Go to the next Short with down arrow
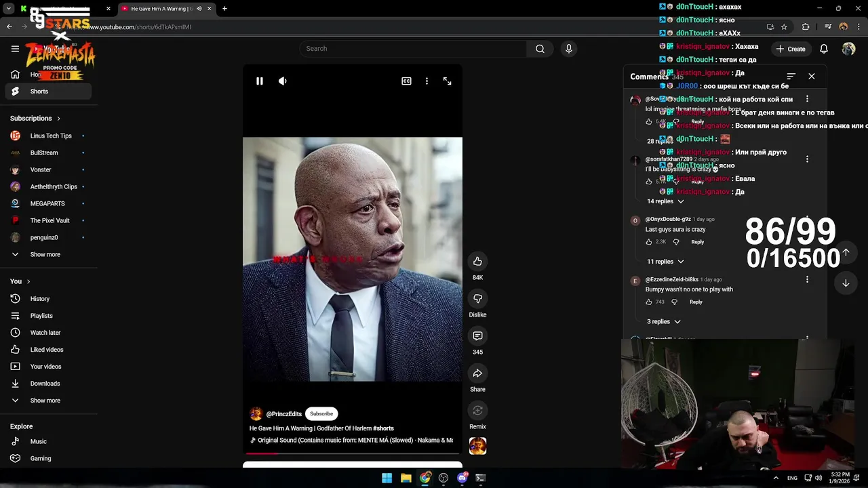Viewport: 868px width, 488px height. 846,283
